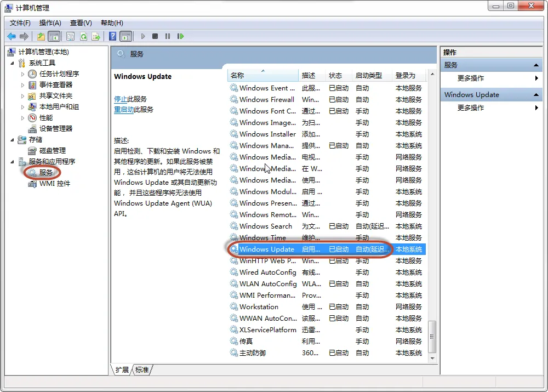Open the 文件(F) menu
The width and height of the screenshot is (548, 392).
coord(20,22)
